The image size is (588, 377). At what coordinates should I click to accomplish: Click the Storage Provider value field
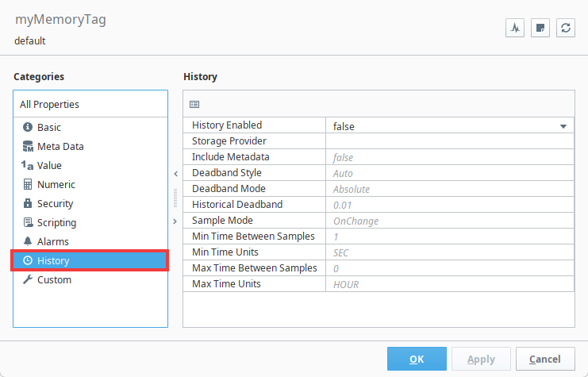pyautogui.click(x=450, y=141)
